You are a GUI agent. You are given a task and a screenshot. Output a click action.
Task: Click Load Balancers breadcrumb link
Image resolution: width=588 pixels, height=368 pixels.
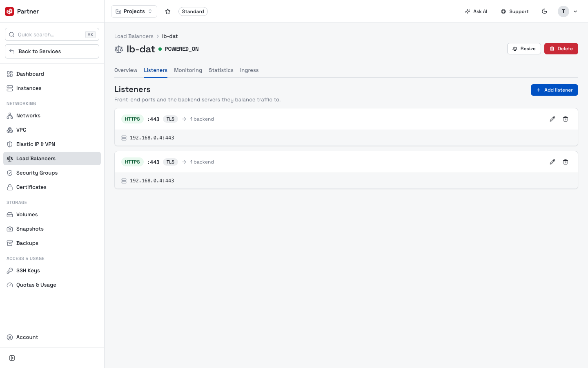click(134, 36)
